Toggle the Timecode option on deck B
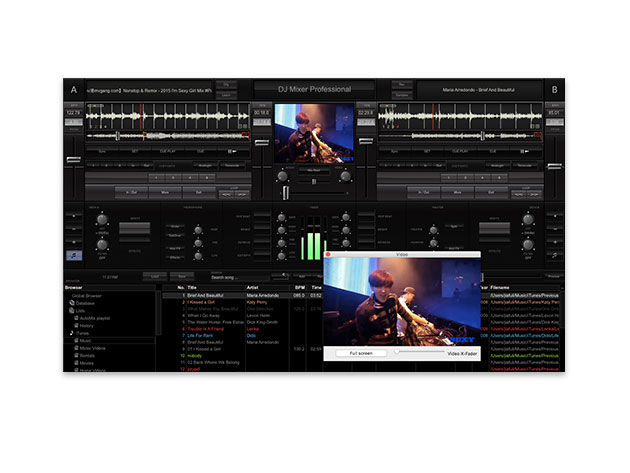The image size is (630, 473). pyautogui.click(x=524, y=166)
